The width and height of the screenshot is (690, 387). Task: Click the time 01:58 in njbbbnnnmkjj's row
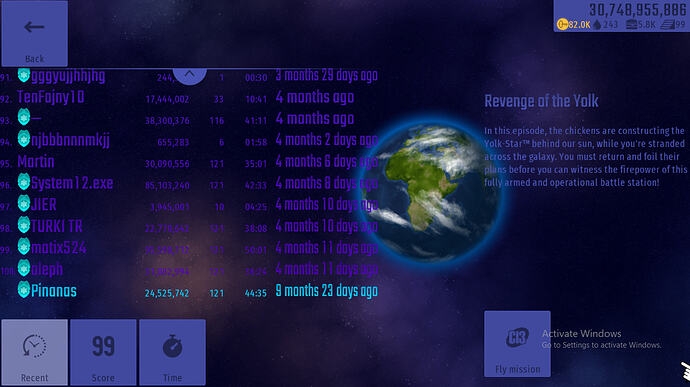pos(256,142)
